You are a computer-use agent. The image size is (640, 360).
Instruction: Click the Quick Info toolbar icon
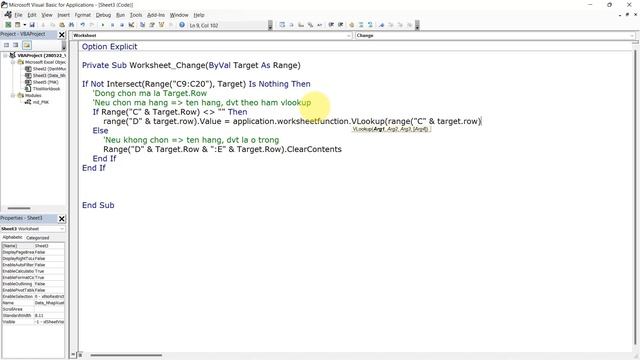(301, 25)
